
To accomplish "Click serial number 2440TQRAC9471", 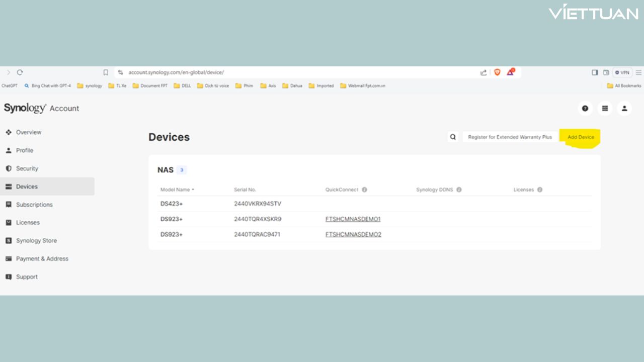I will [257, 234].
